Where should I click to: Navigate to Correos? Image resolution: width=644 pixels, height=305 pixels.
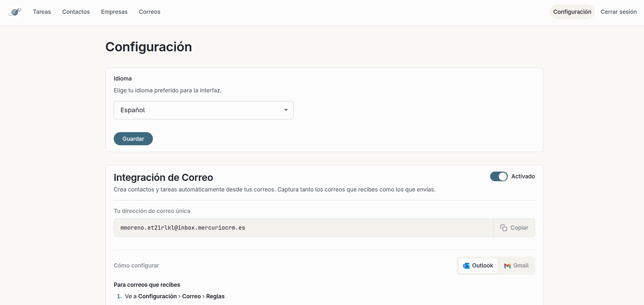[x=149, y=12]
